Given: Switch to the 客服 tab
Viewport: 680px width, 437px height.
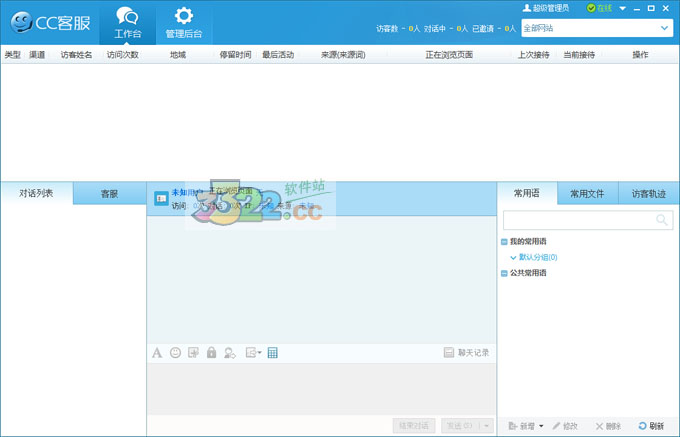Looking at the screenshot, I should click(109, 194).
